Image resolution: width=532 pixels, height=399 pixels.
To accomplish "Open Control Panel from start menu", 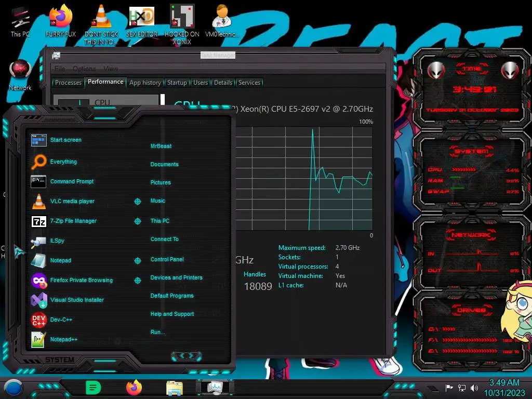I will [167, 259].
